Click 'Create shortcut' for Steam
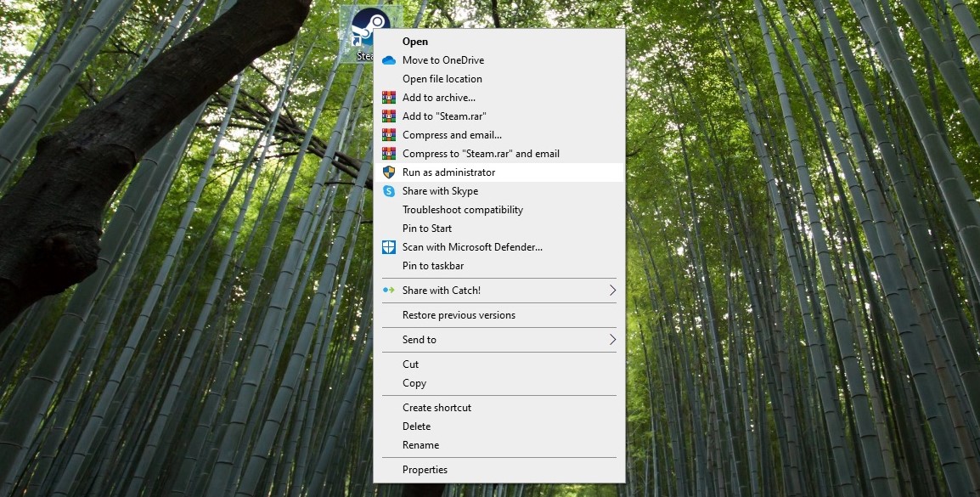 (436, 407)
